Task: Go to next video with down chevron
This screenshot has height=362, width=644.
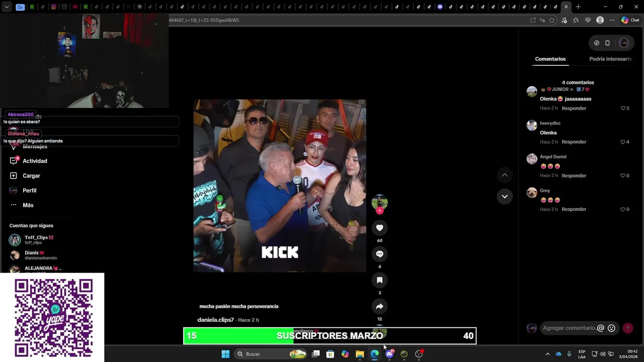Action: (505, 196)
